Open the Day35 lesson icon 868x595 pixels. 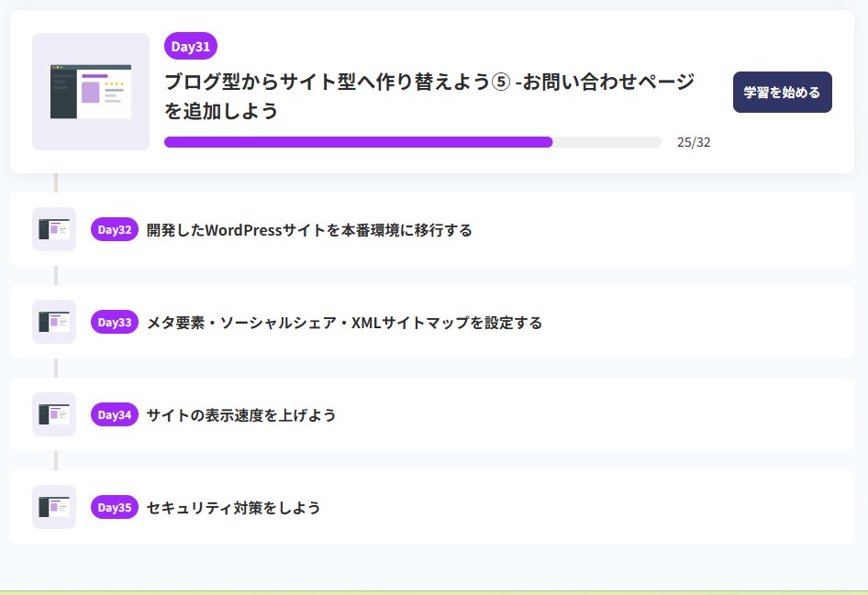tap(54, 507)
